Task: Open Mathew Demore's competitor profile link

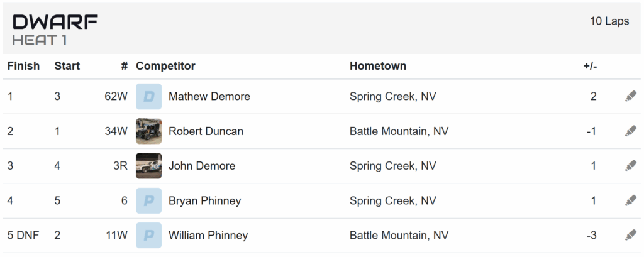Action: (x=209, y=97)
